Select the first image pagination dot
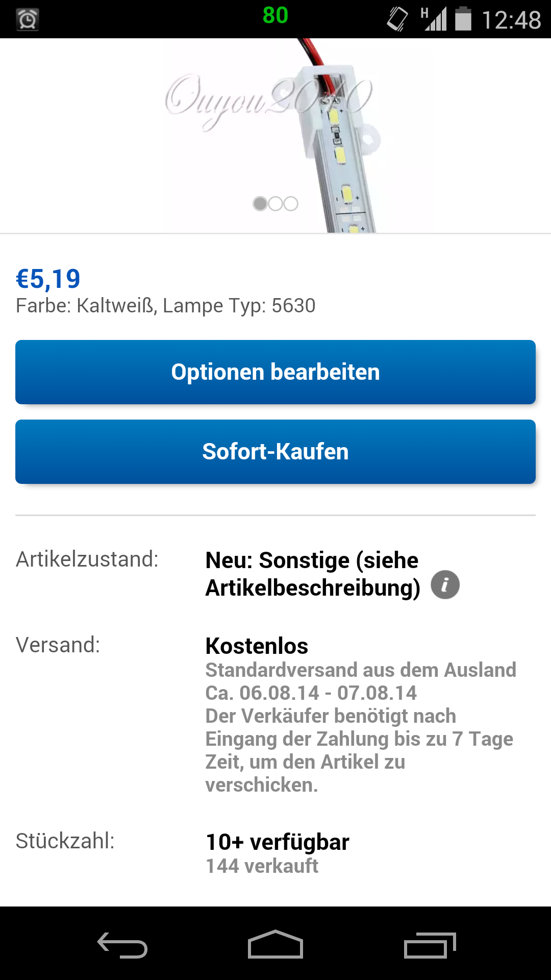The image size is (551, 980). click(260, 204)
